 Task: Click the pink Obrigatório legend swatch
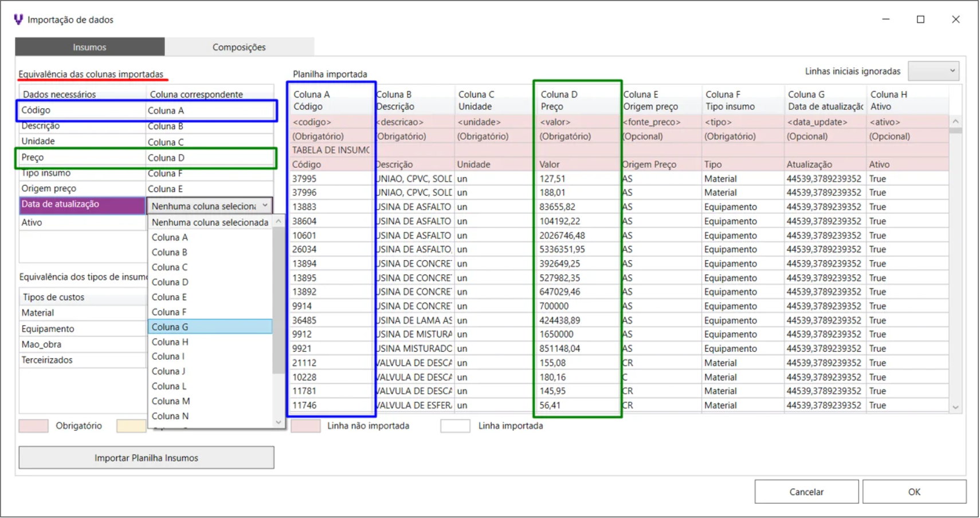[x=33, y=426]
